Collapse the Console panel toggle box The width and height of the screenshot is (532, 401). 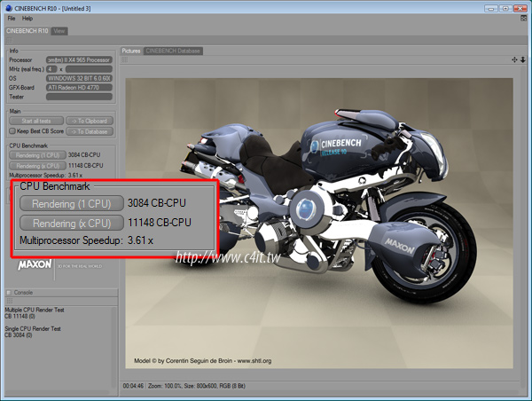click(x=8, y=292)
